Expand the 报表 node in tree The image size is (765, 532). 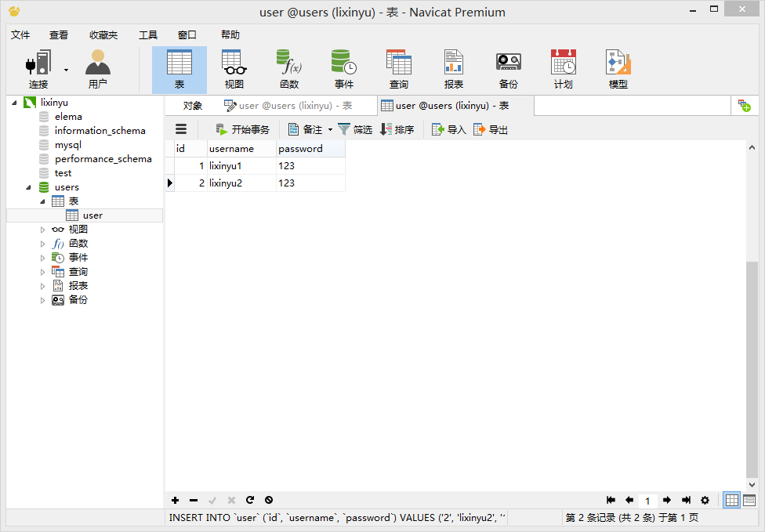(x=42, y=286)
